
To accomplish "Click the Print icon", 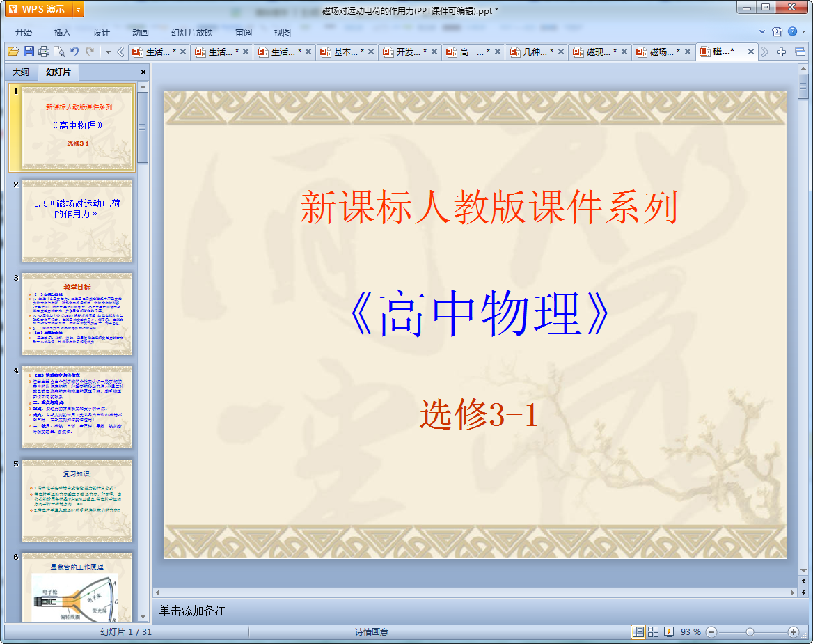I will click(x=43, y=51).
